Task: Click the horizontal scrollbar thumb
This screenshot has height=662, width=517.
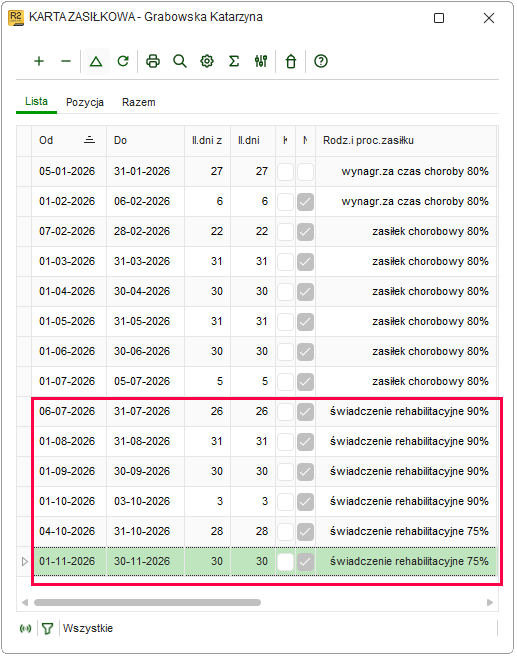Action: (147, 602)
